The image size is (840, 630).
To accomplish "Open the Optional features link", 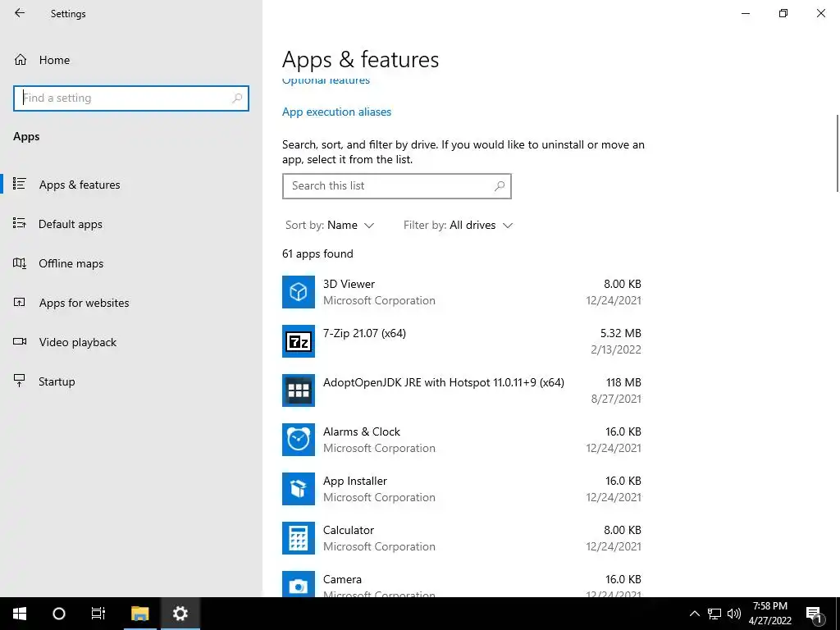I will (326, 81).
